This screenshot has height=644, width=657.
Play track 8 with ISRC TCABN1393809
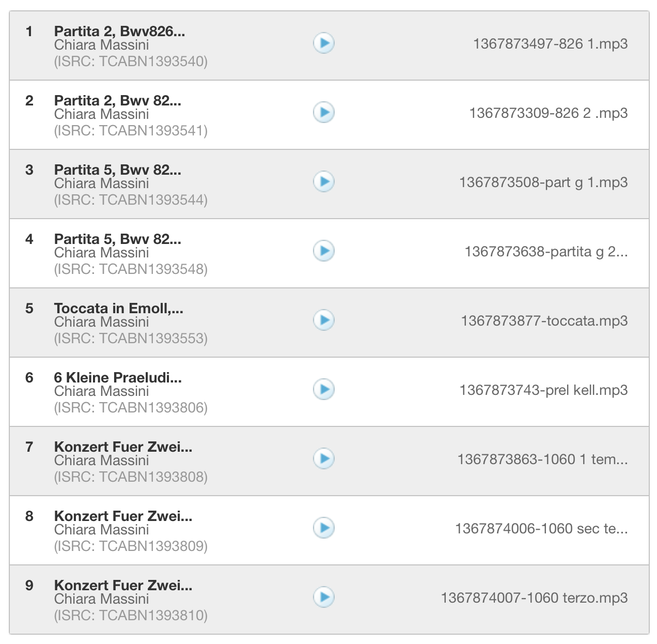tap(324, 528)
